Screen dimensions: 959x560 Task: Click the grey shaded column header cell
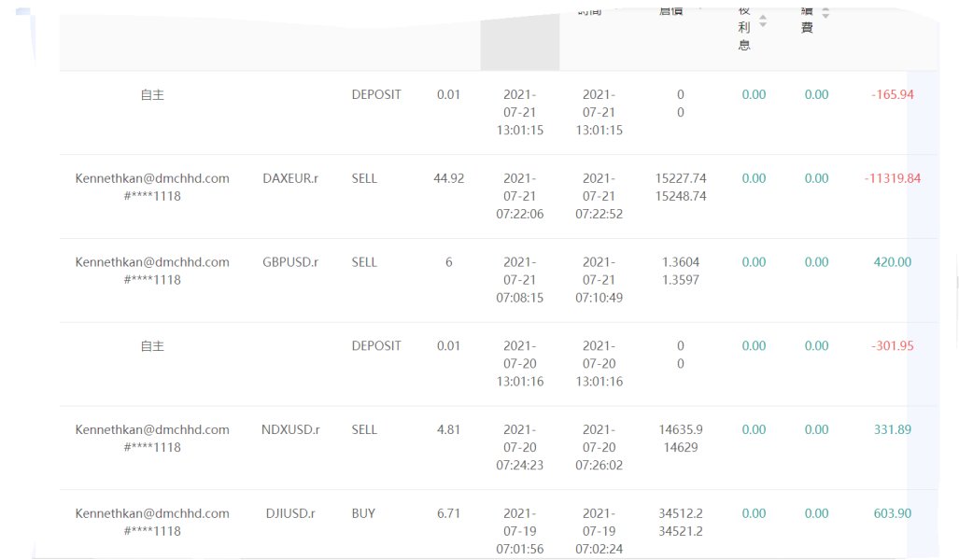(519, 39)
